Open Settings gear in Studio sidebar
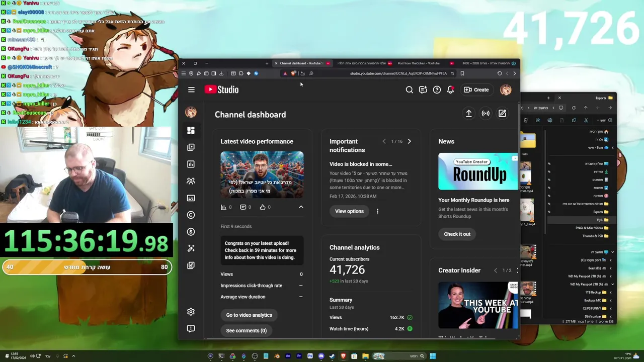 (191, 312)
